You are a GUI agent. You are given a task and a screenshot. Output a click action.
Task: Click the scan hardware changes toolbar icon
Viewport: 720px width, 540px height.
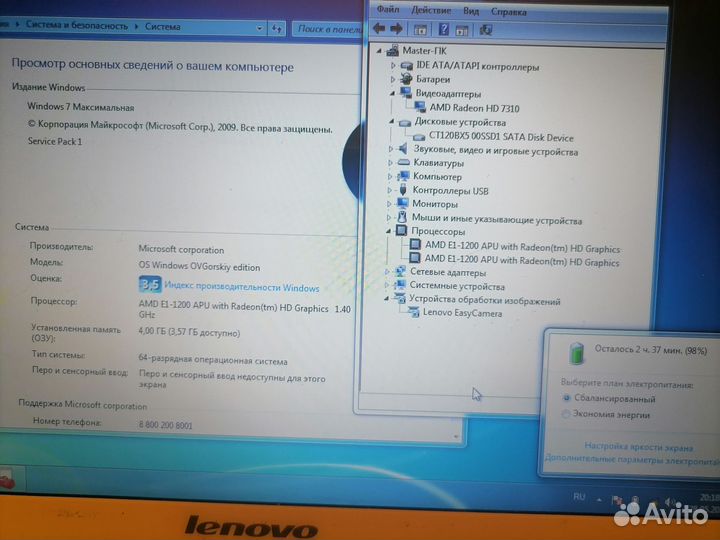(x=485, y=30)
